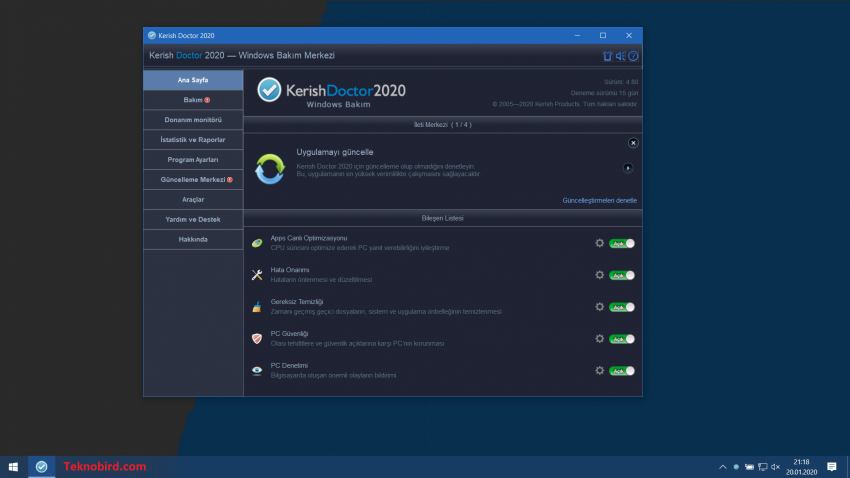This screenshot has width=850, height=478.
Task: Click the skin/shirt icon in header
Action: [608, 56]
